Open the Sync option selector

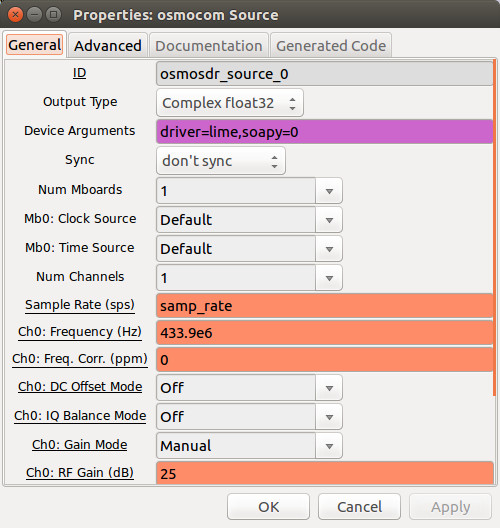(x=221, y=161)
